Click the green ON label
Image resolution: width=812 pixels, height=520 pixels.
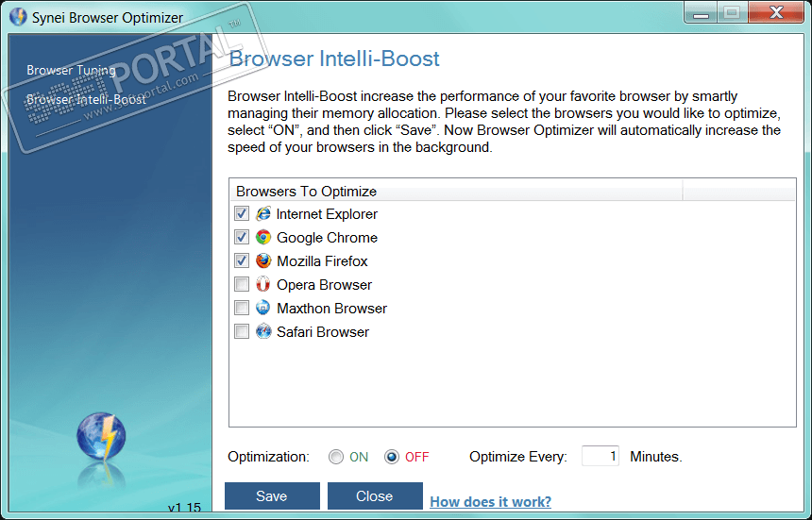click(359, 457)
